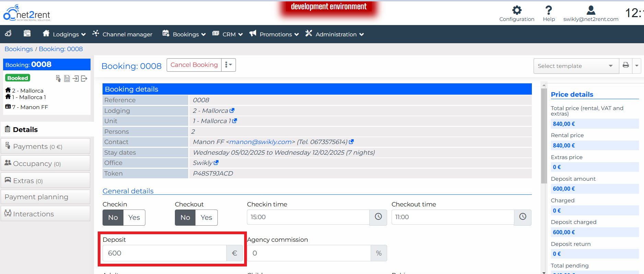The height and width of the screenshot is (274, 644).
Task: Open the external link icon for Lodging
Action: coord(232,110)
